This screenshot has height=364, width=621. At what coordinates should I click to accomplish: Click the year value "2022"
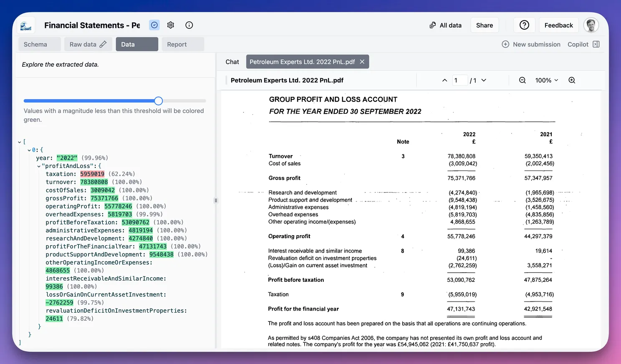pos(67,158)
